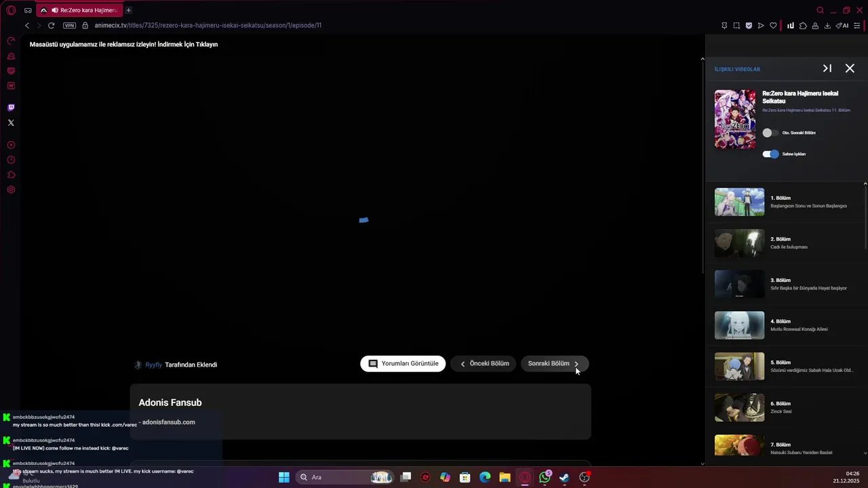Open the Opera GX main menu logo
The width and height of the screenshot is (868, 488).
11,10
